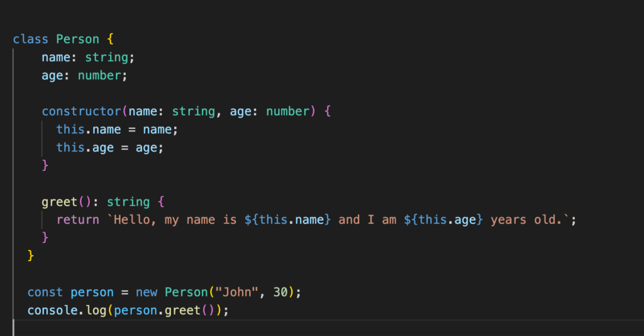Click the return keyword
644x336 pixels.
coord(77,220)
